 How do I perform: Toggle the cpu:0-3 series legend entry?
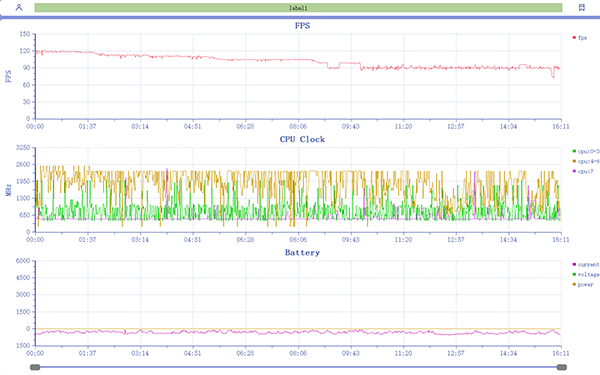pyautogui.click(x=586, y=151)
